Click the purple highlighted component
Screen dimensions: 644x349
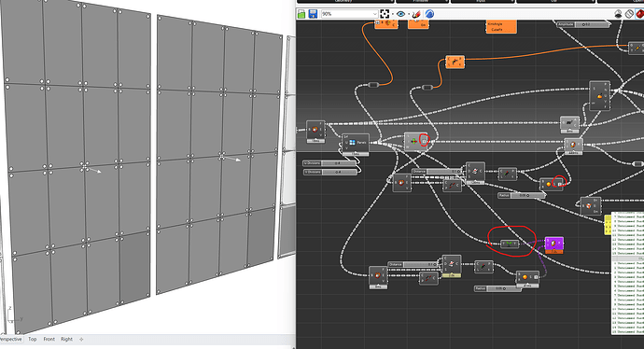click(x=553, y=244)
